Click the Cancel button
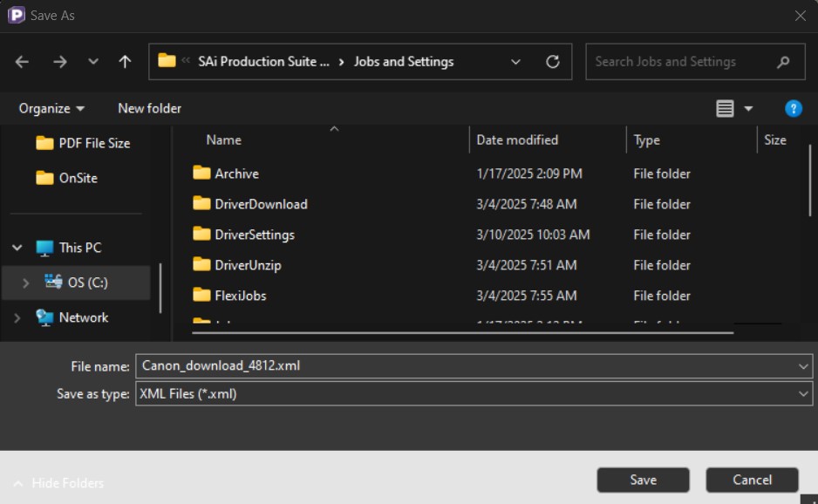This screenshot has height=504, width=818. [x=752, y=480]
